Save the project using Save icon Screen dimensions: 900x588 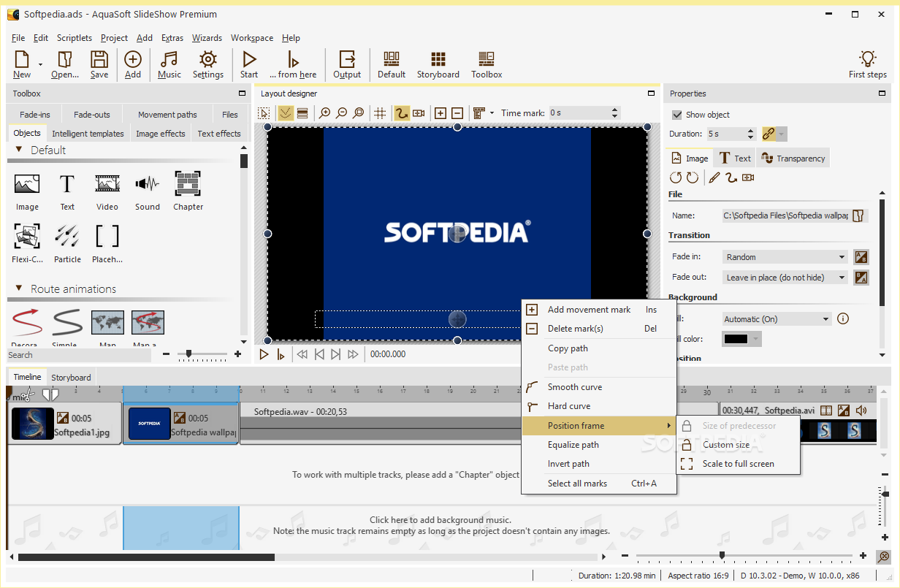pyautogui.click(x=99, y=64)
